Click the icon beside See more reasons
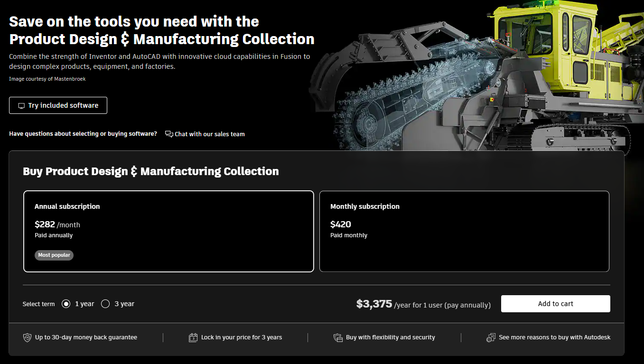Viewport: 644px width, 364px height. click(x=491, y=337)
